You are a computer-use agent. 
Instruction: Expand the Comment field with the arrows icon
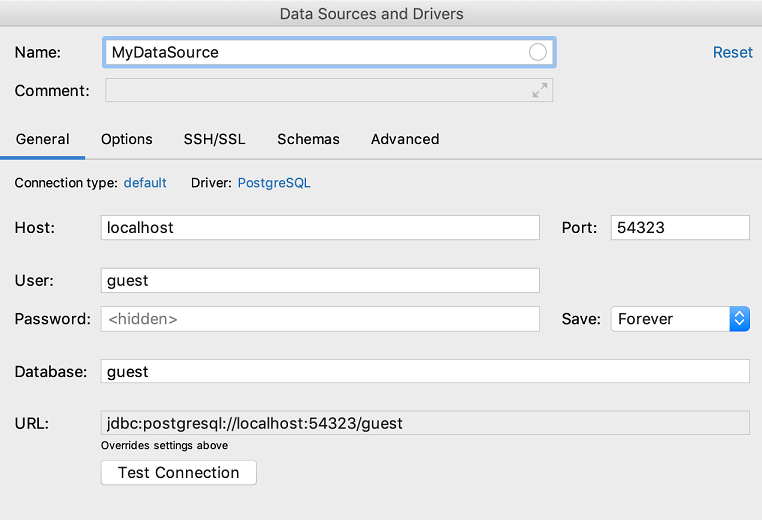(540, 91)
